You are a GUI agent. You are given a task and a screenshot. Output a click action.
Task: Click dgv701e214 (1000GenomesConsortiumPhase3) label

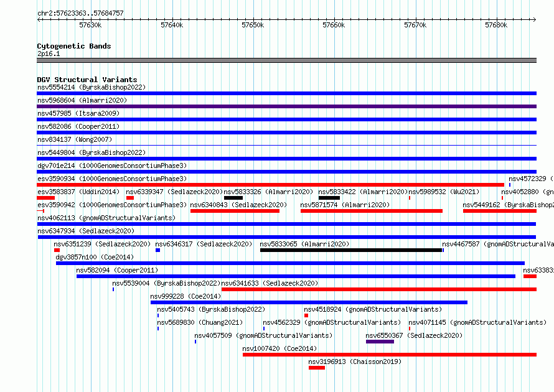point(112,166)
